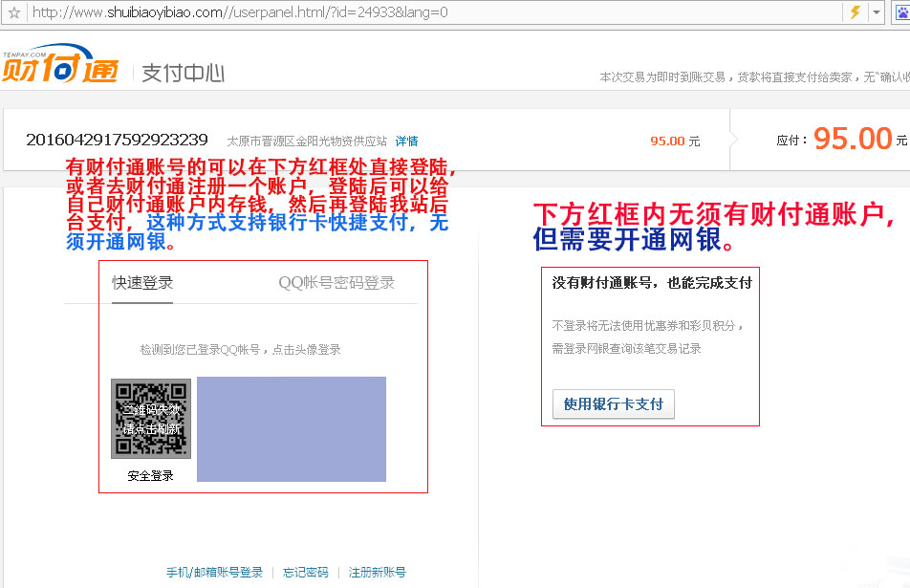This screenshot has width=910, height=588.
Task: Click the 没有财付通账号 heading
Action: [652, 282]
